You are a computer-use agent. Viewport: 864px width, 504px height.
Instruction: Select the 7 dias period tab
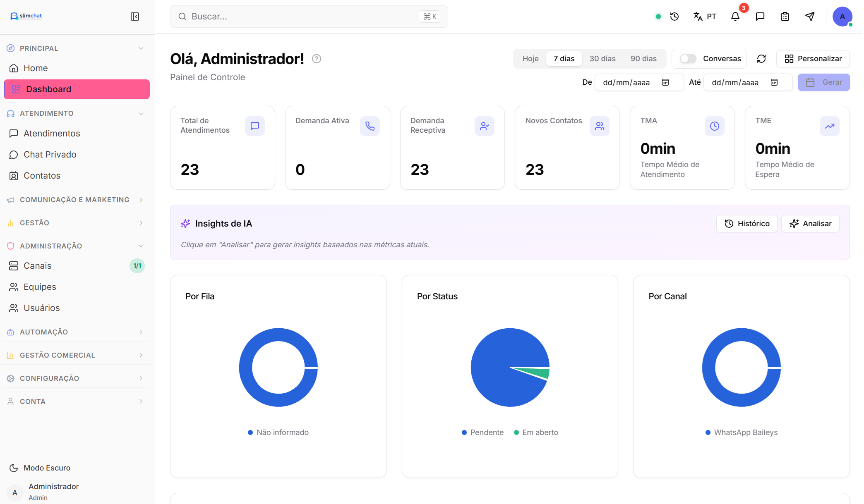pos(564,59)
